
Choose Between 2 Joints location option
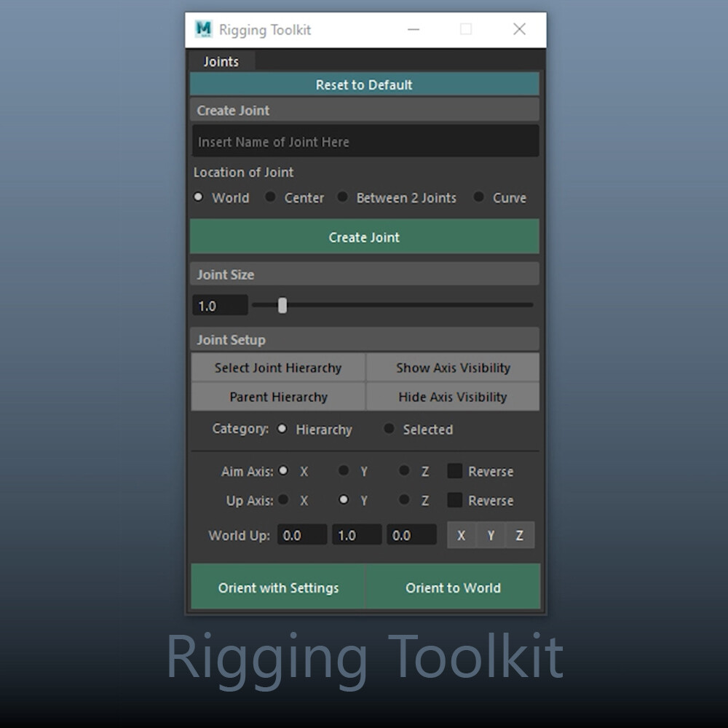342,197
